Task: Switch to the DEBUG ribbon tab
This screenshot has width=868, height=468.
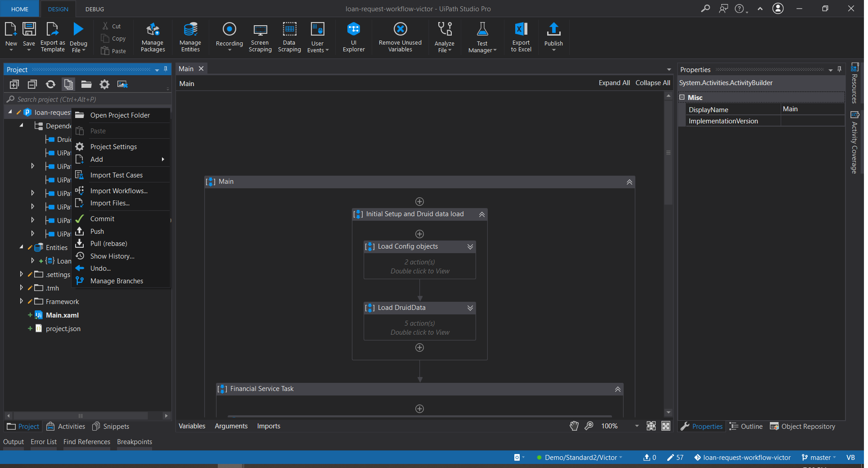Action: [x=94, y=9]
